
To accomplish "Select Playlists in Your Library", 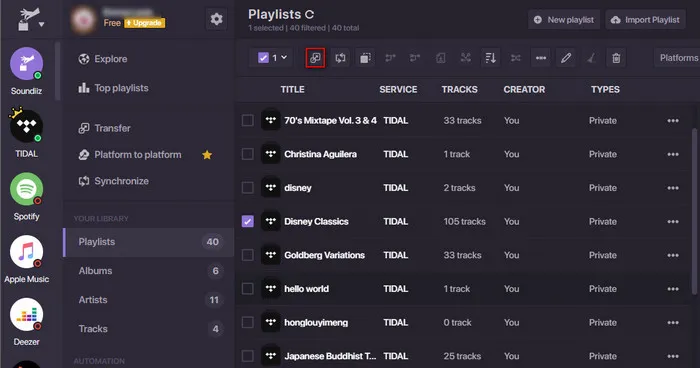I will [149, 242].
